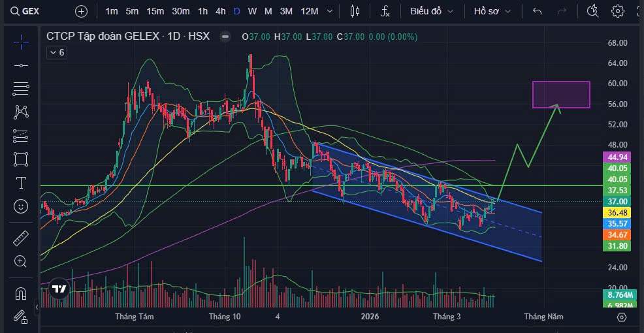Toggle the magnet mode
This screenshot has width=644, height=333.
[20, 293]
